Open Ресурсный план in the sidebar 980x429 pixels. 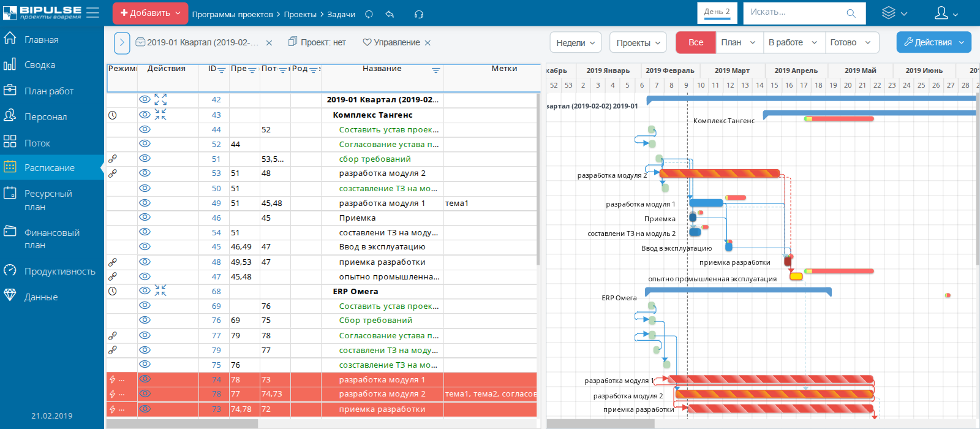(x=48, y=200)
